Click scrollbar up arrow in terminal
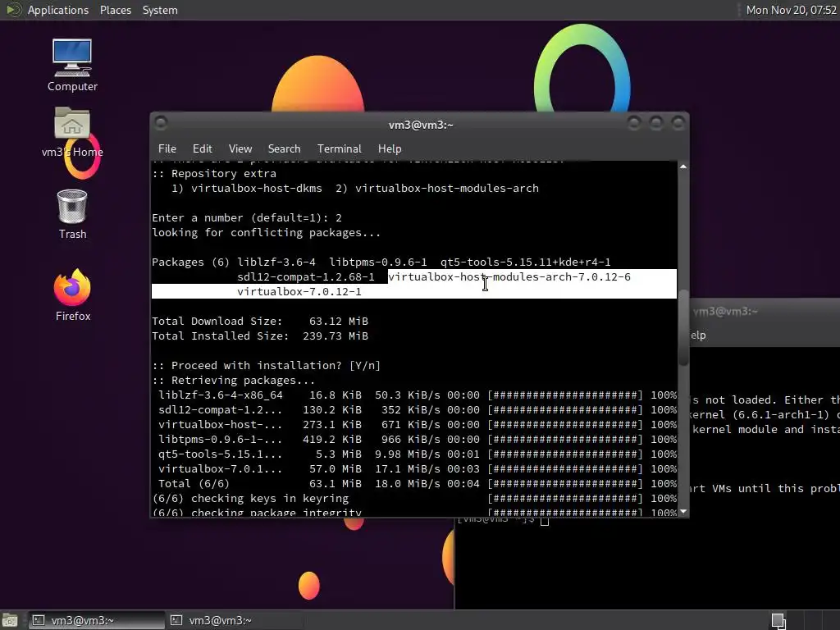The width and height of the screenshot is (840, 630). [683, 167]
